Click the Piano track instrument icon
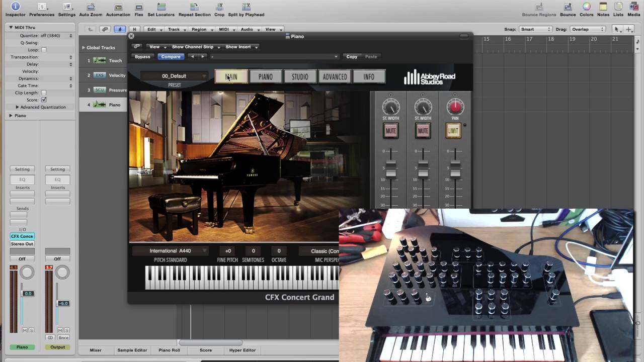Viewport: 644px width, 362px height. click(x=100, y=105)
